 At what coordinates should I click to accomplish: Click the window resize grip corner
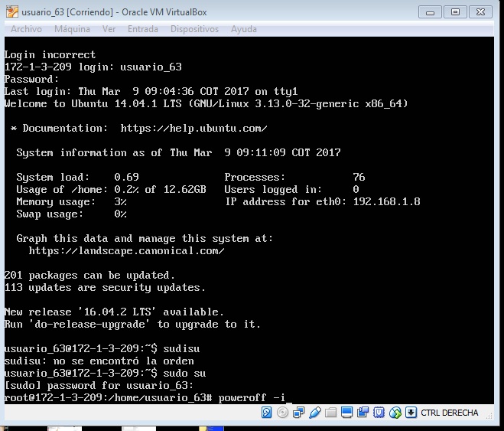tap(489, 416)
